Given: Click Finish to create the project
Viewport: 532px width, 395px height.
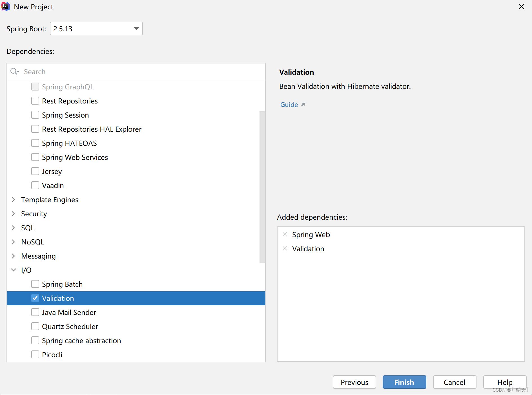Looking at the screenshot, I should pos(404,382).
